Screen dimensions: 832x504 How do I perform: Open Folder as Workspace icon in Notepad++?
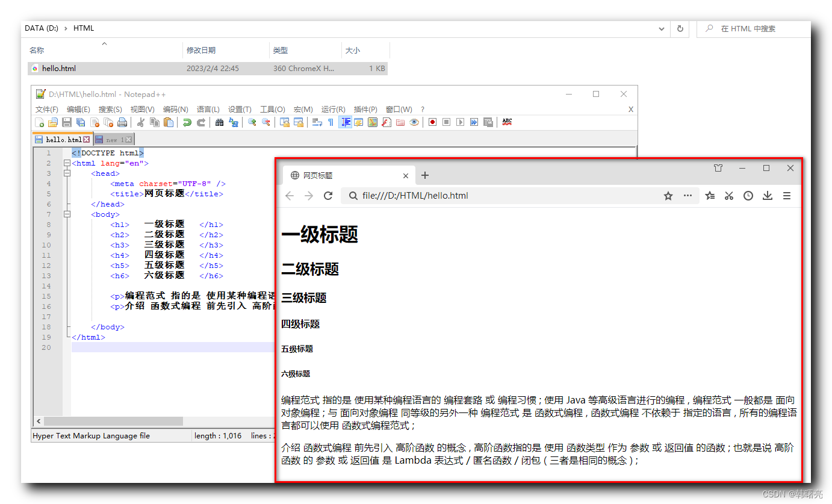(400, 122)
